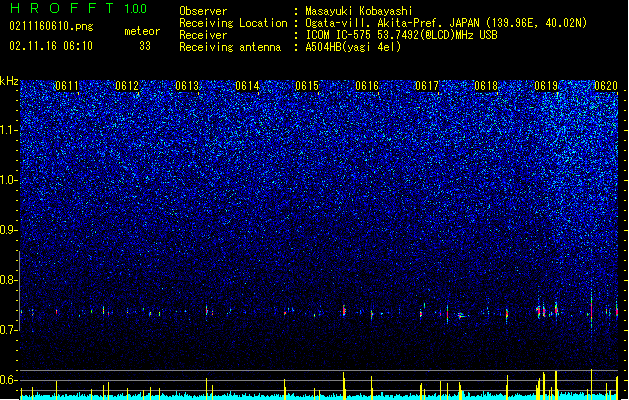The image size is (629, 400).
Task: Click the 0.9 kHz axis label
Action: (x=9, y=230)
